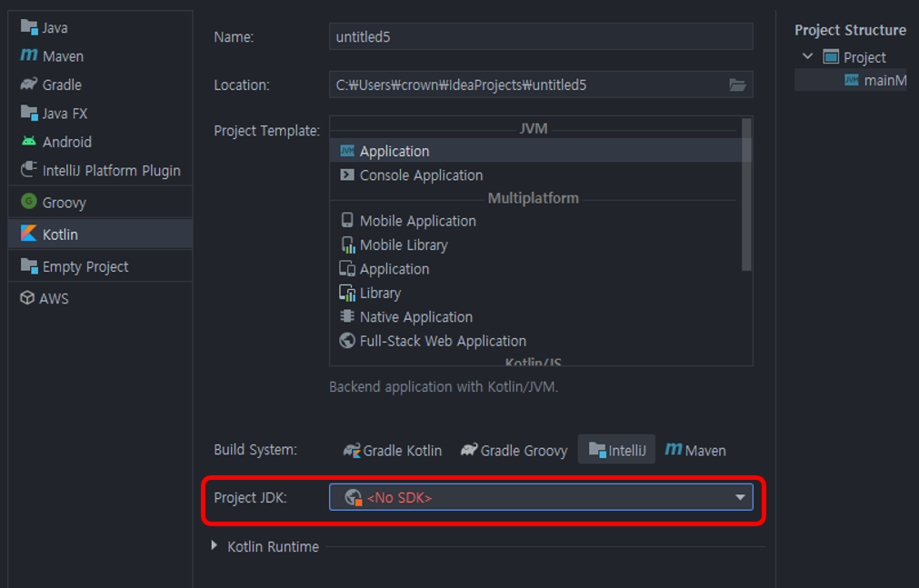Choose the Mobile Library template
The width and height of the screenshot is (919, 588).
coord(536,245)
